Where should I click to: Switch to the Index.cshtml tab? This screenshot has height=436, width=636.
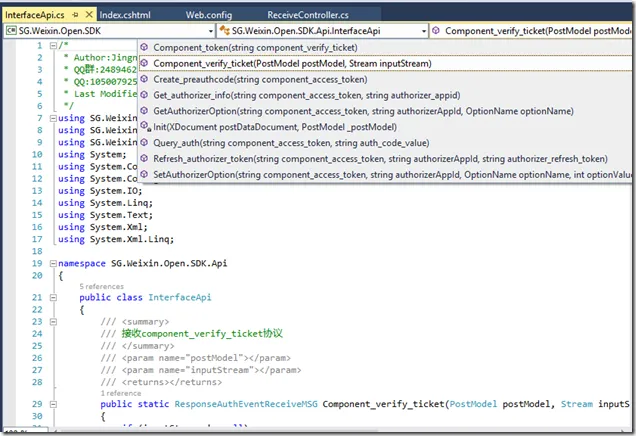tap(125, 15)
